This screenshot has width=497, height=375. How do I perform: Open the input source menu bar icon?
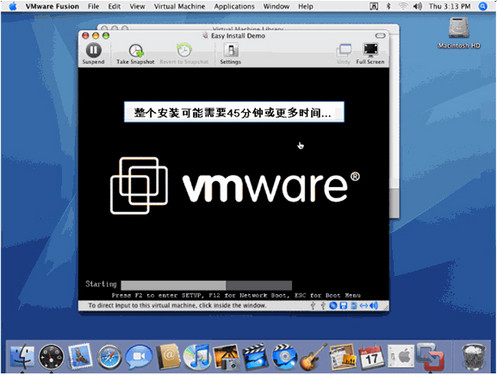click(374, 6)
